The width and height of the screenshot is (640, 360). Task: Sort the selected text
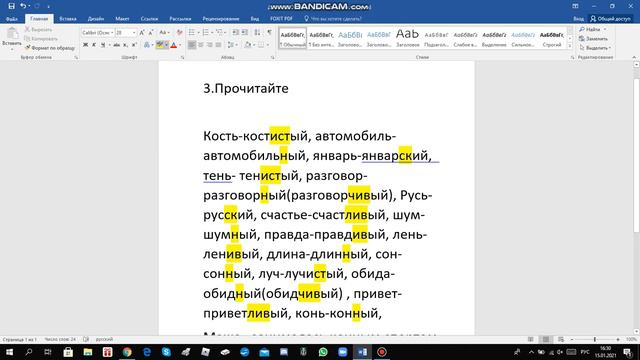pyautogui.click(x=257, y=33)
